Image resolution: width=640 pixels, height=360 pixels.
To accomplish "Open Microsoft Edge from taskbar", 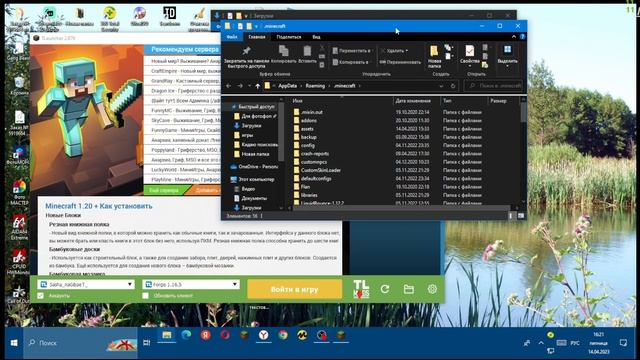I will click(186, 336).
